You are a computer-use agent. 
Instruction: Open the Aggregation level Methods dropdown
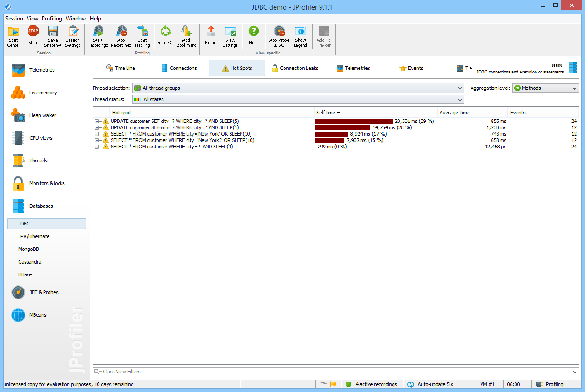click(546, 88)
